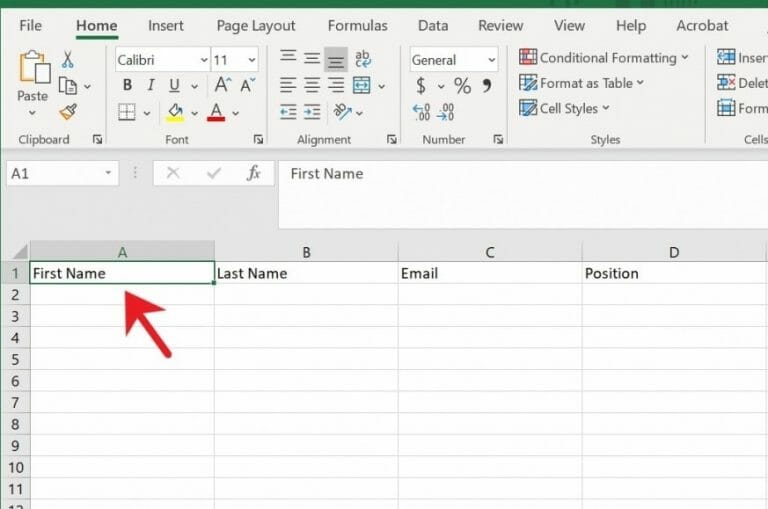This screenshot has width=768, height=509.
Task: Toggle Italic formatting
Action: [151, 86]
